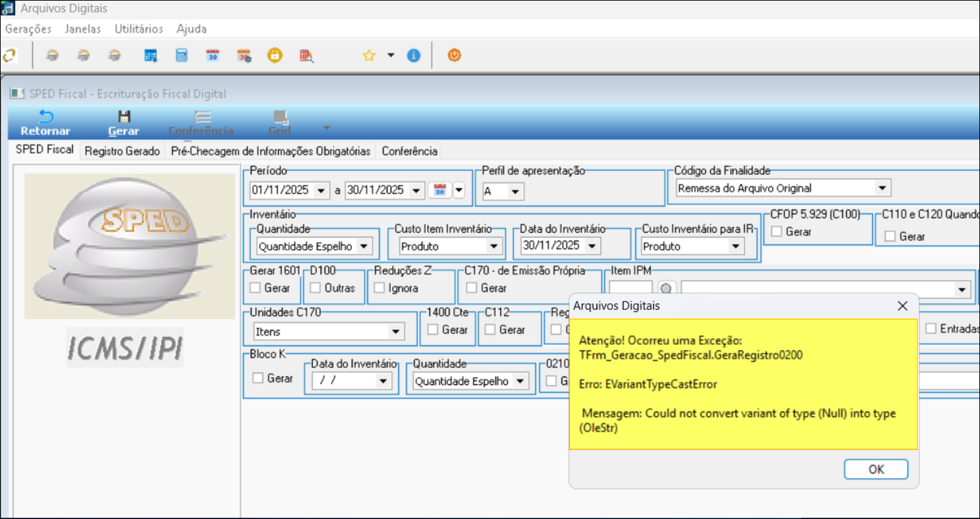Enable the Gerar 1601 checkbox
This screenshot has height=519, width=980.
pyautogui.click(x=255, y=288)
